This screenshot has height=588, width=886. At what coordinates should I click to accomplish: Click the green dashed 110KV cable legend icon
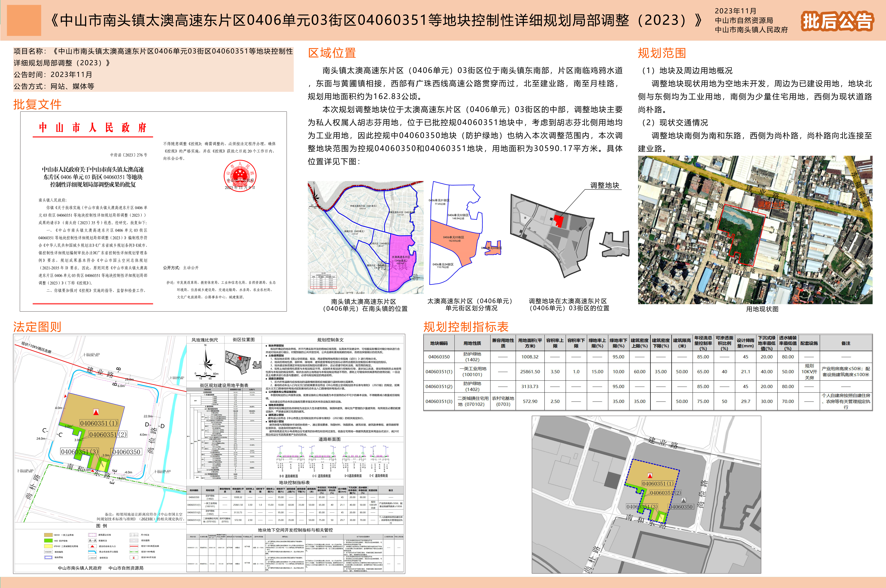[x=134, y=552]
